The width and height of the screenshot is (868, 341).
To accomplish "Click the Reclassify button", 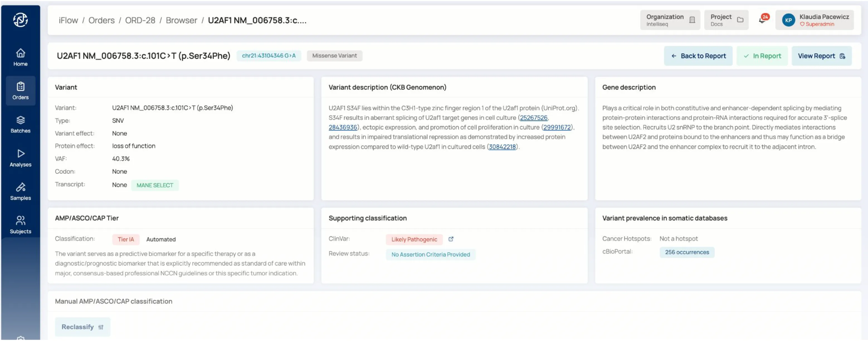I will click(x=82, y=327).
